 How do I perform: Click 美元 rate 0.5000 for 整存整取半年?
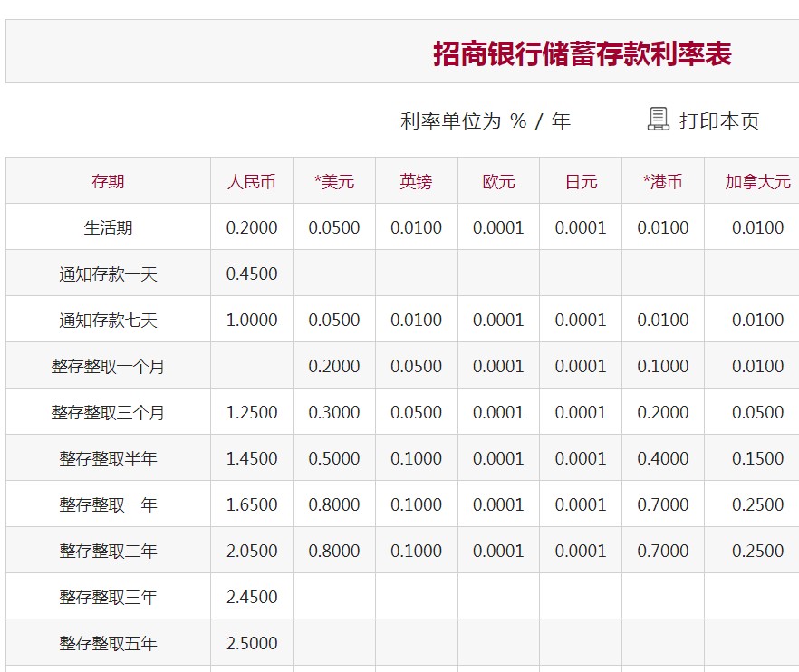coord(334,458)
